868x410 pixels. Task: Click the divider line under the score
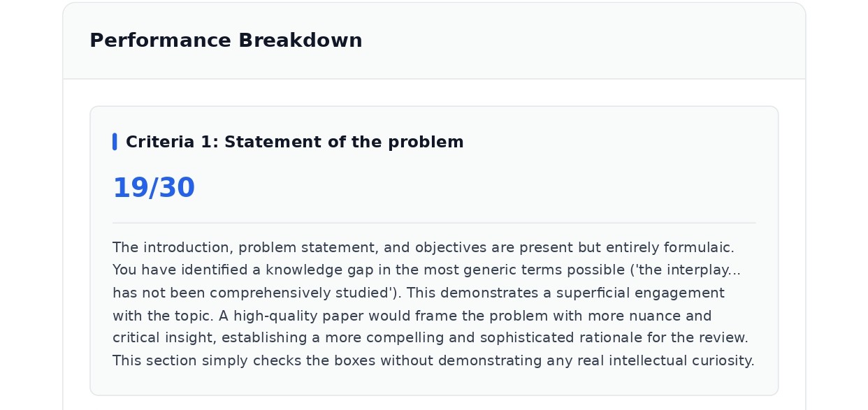434,223
